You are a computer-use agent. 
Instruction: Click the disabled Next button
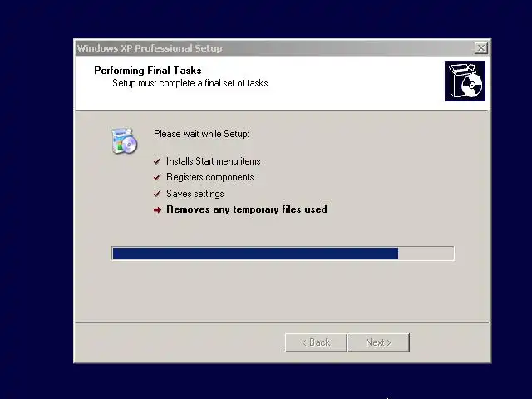[379, 342]
